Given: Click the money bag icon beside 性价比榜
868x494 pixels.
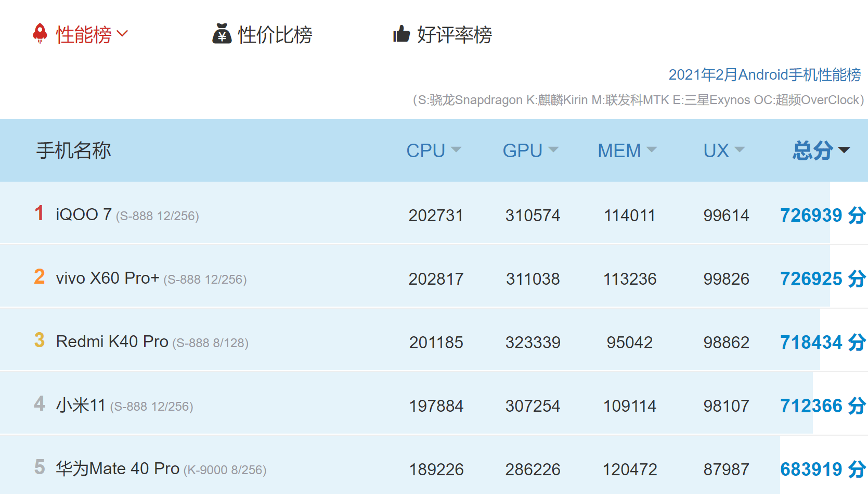Looking at the screenshot, I should pos(222,35).
